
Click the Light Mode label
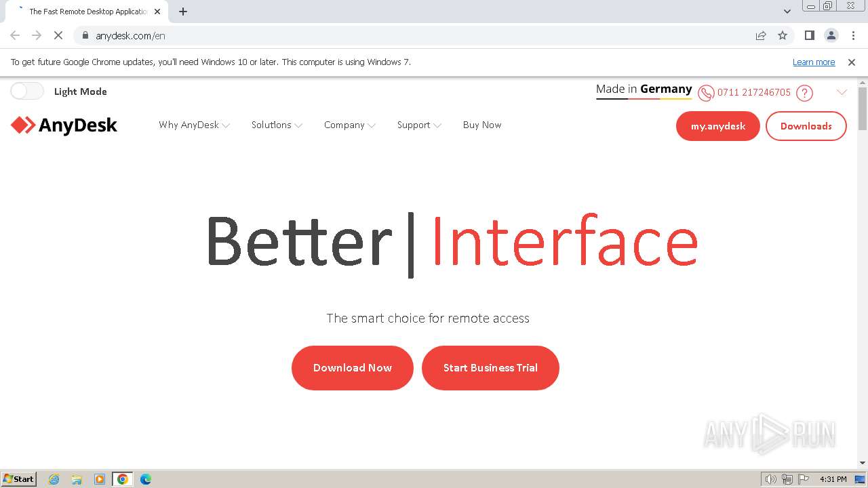(81, 91)
